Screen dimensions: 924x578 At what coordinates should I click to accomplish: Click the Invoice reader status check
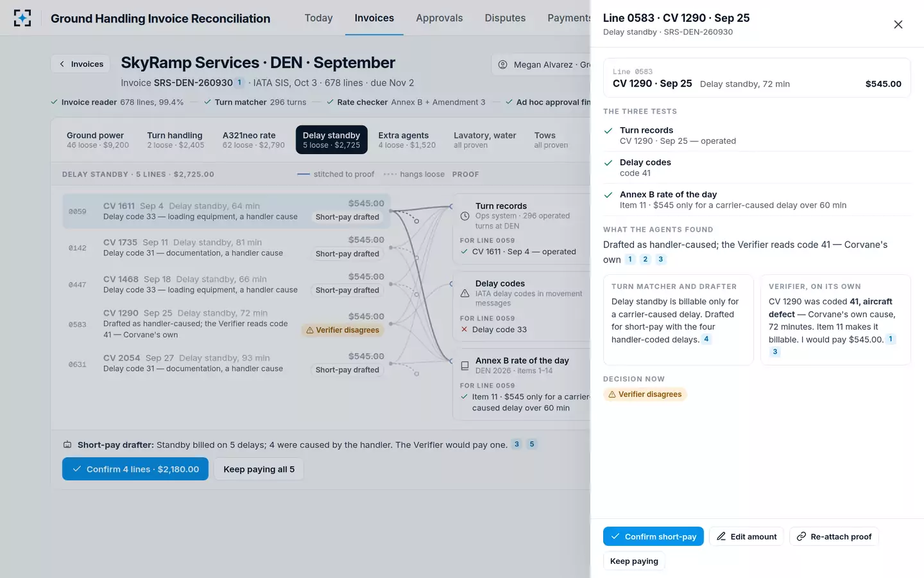click(x=117, y=102)
